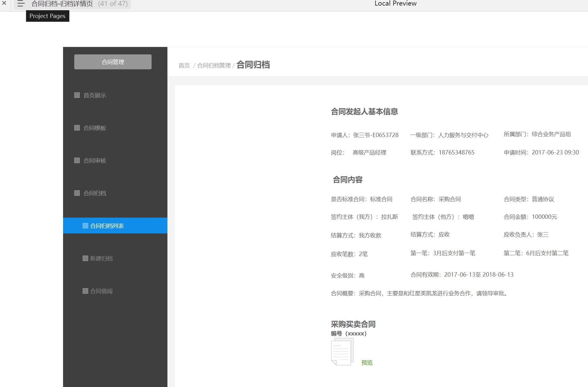Viewport: 588px width, 387px height.
Task: Click the text 签约主体（他方）：嗯嗯
Action: [x=443, y=217]
